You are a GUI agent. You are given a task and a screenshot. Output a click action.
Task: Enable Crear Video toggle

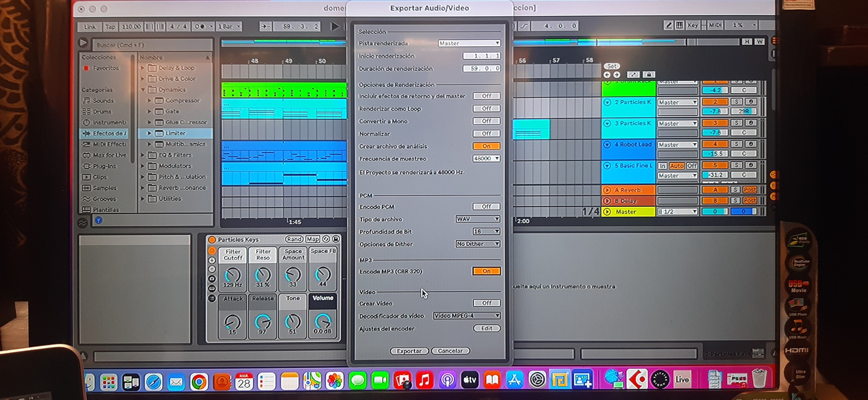pyautogui.click(x=487, y=303)
